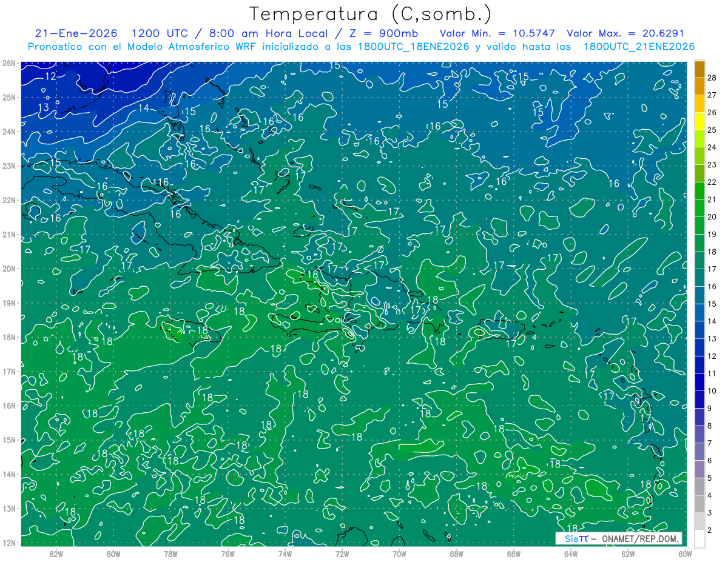728x562 pixels.
Task: Pick the dark orange swatch atop color scale
Action: (x=700, y=69)
